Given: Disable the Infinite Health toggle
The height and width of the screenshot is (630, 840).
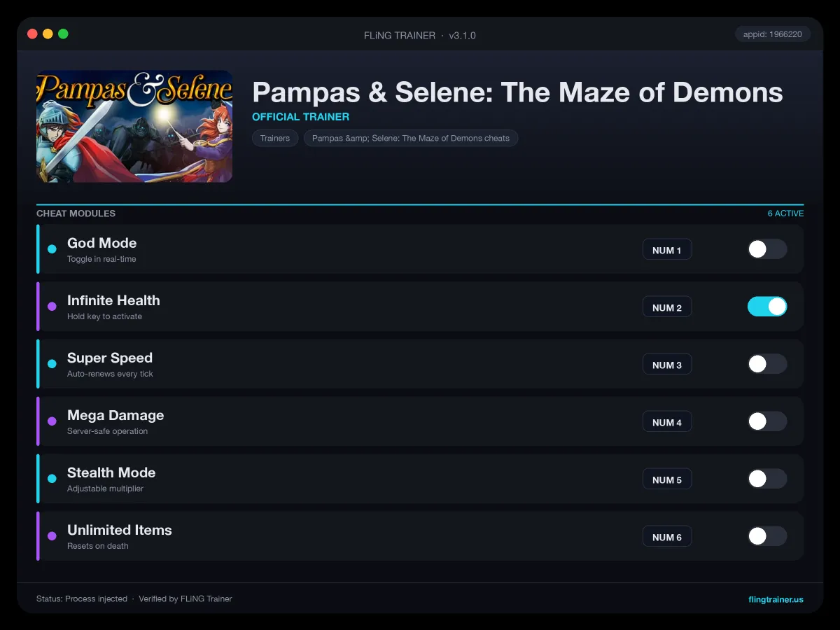Looking at the screenshot, I should tap(767, 307).
